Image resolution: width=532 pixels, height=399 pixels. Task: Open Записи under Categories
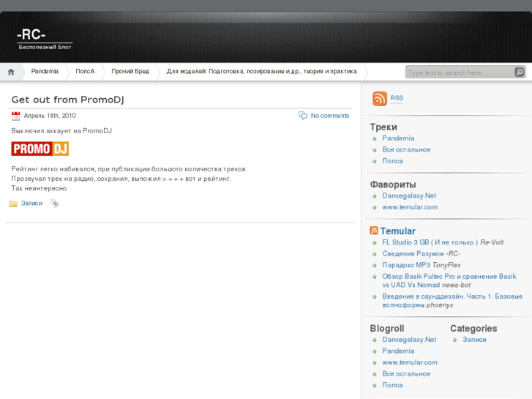pyautogui.click(x=474, y=340)
